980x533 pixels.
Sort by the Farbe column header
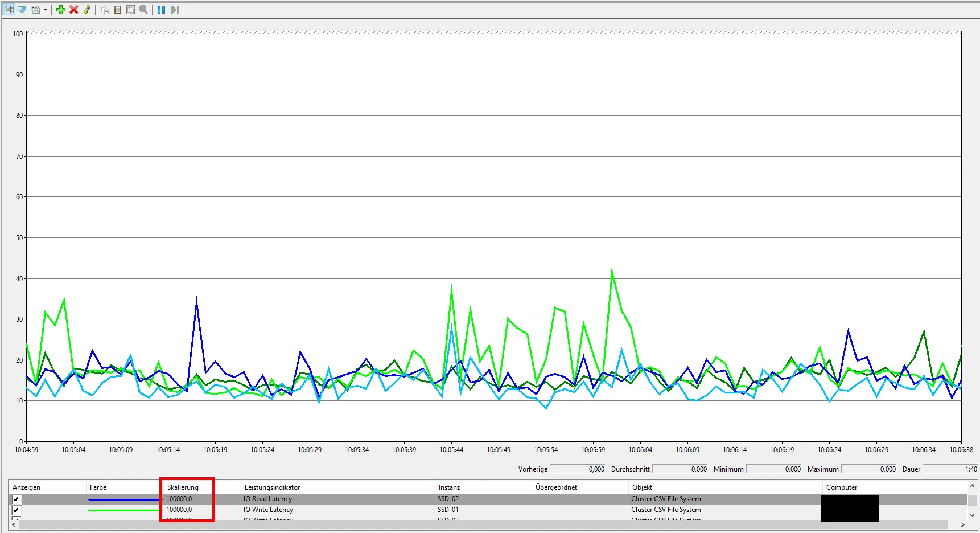point(98,487)
